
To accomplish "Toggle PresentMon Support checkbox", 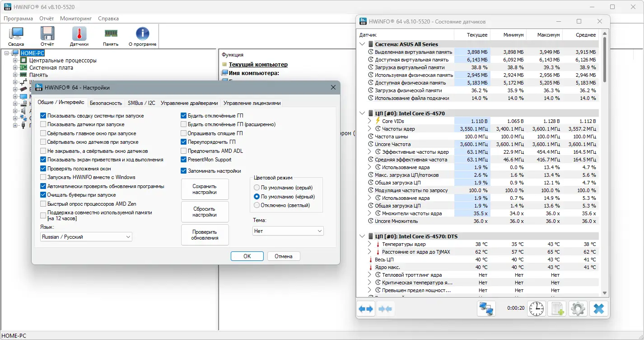I will [x=184, y=160].
